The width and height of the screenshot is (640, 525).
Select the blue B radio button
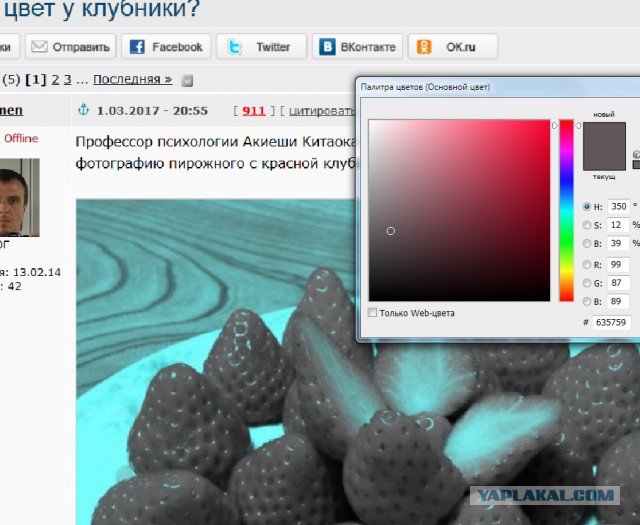[587, 301]
